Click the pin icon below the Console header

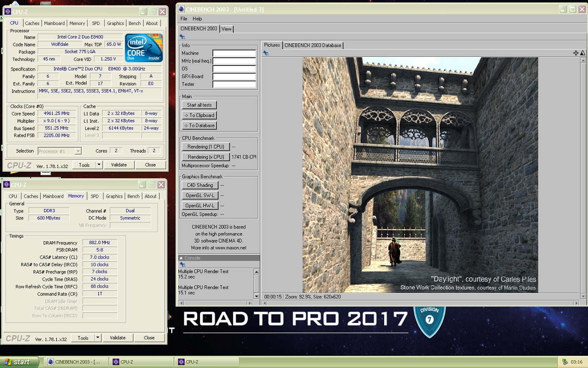(182, 264)
